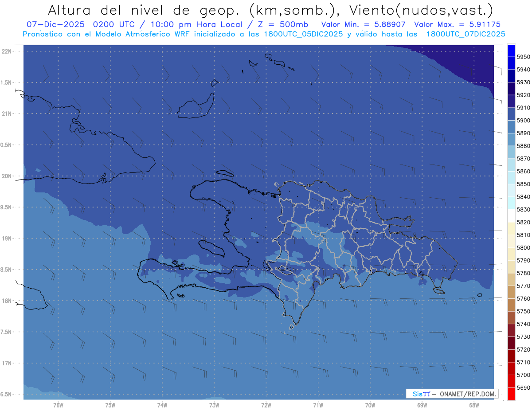Click the date text '07-Dic-2025'
This screenshot has width=532, height=411.
(56, 24)
